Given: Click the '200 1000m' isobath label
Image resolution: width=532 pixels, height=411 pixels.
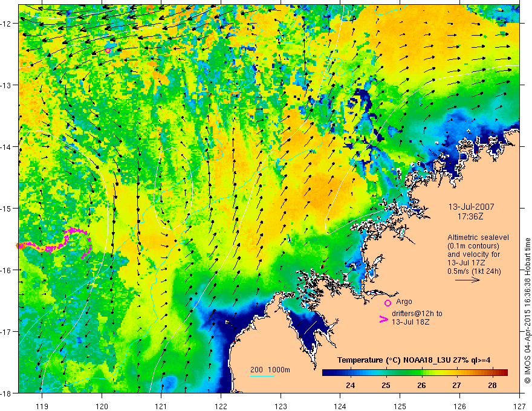Looking at the screenshot, I should pyautogui.click(x=270, y=370).
